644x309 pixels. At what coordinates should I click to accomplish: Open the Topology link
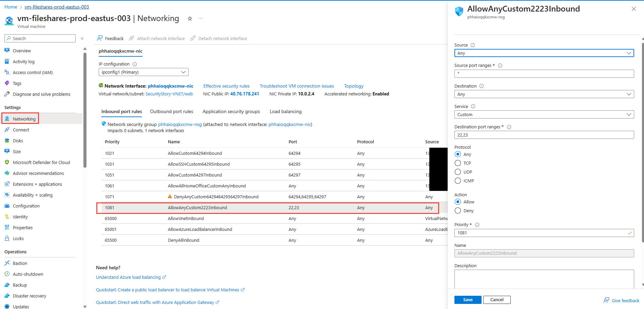[x=354, y=86]
